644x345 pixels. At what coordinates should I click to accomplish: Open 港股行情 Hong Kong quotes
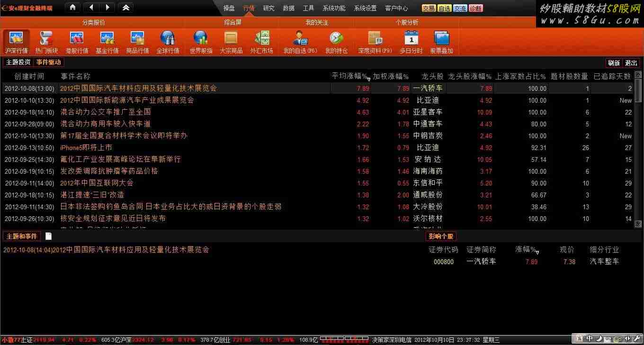pyautogui.click(x=77, y=42)
